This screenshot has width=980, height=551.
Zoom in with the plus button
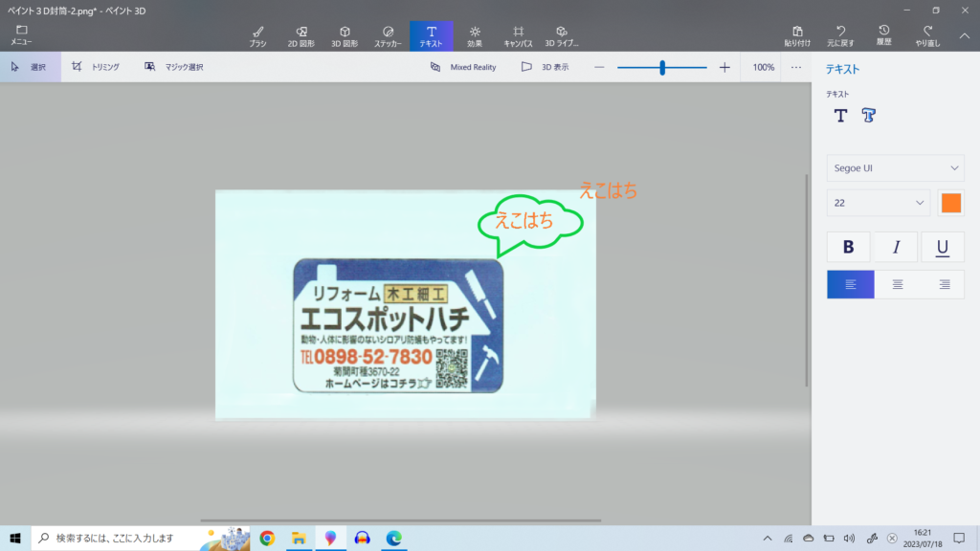point(724,68)
